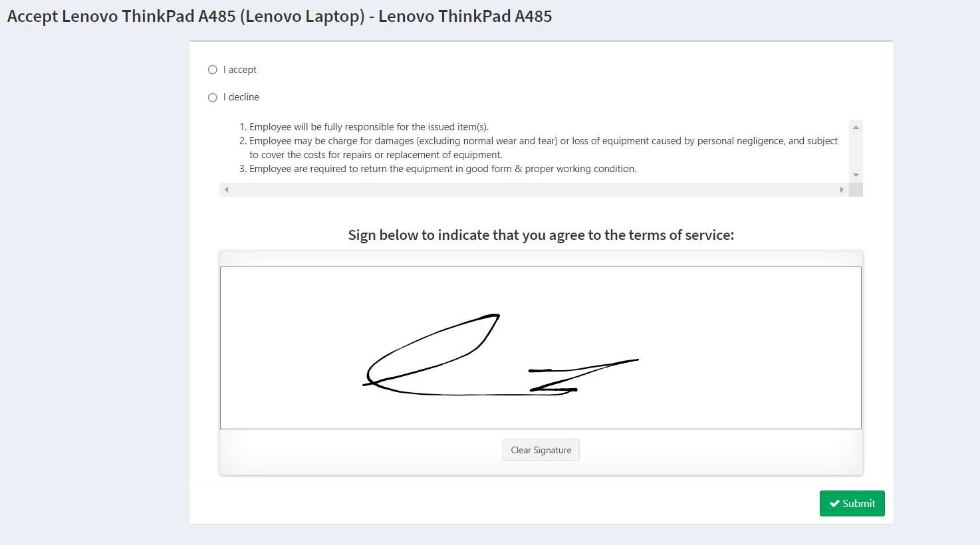
Task: Click the terms box scroll-down arrow
Action: click(x=856, y=175)
